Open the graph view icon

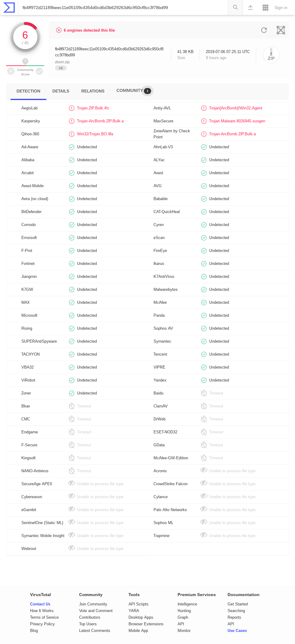point(281,30)
